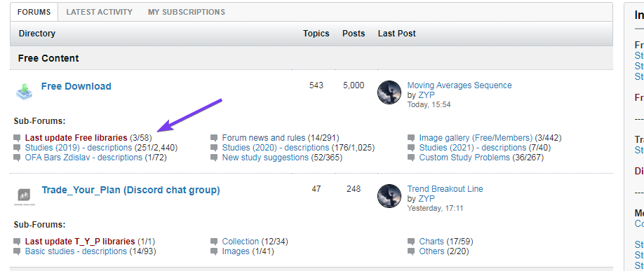Click the Free Content category header

pos(48,58)
